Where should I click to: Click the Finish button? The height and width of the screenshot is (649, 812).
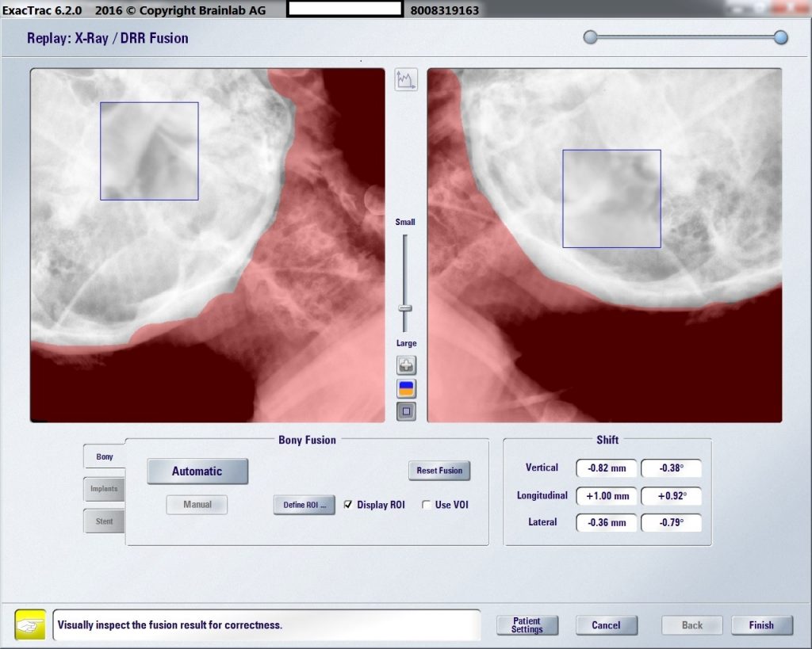[x=761, y=625]
